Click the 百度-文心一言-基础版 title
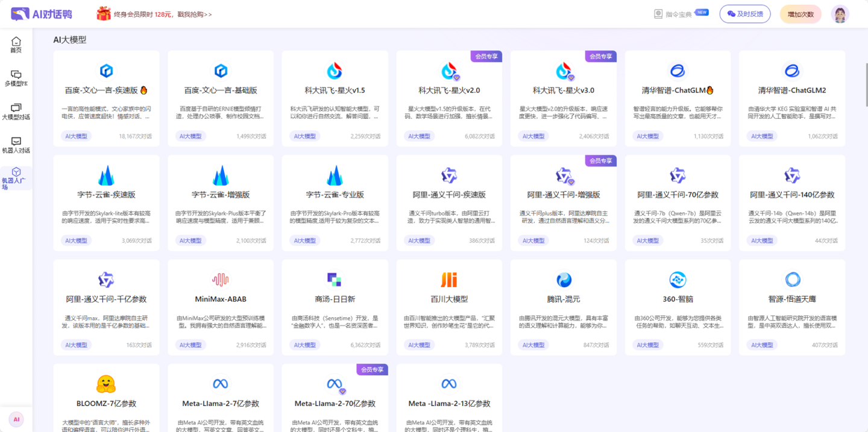This screenshot has width=868, height=432. click(x=221, y=91)
